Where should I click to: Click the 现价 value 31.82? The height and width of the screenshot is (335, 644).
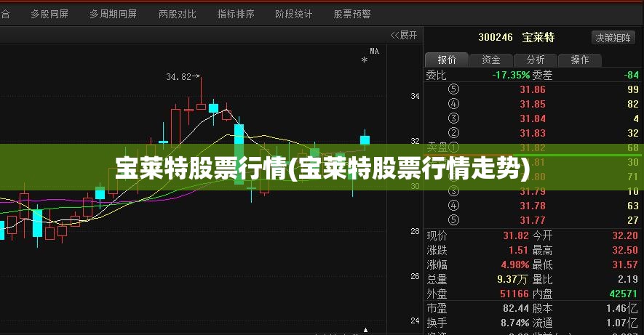point(516,235)
